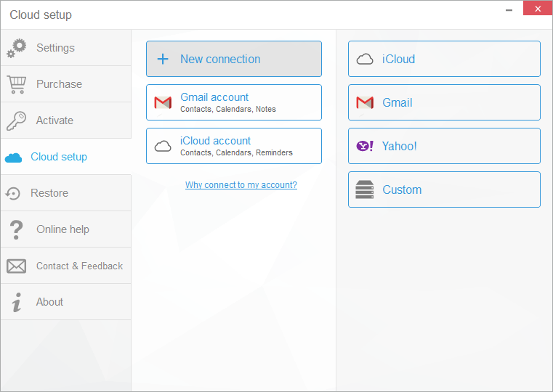
Task: Choose Yahoo! provider label
Action: pyautogui.click(x=400, y=146)
